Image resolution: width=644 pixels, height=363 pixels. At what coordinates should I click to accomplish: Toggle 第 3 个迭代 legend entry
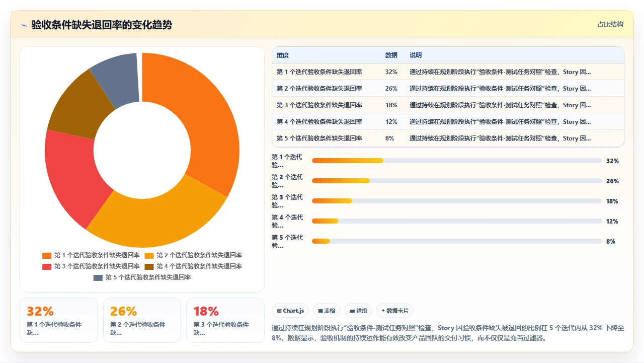(x=91, y=266)
